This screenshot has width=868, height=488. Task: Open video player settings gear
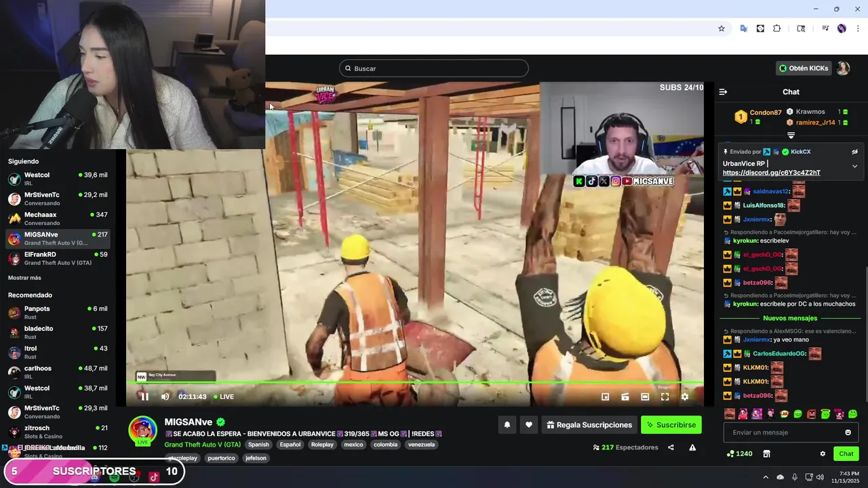click(684, 396)
